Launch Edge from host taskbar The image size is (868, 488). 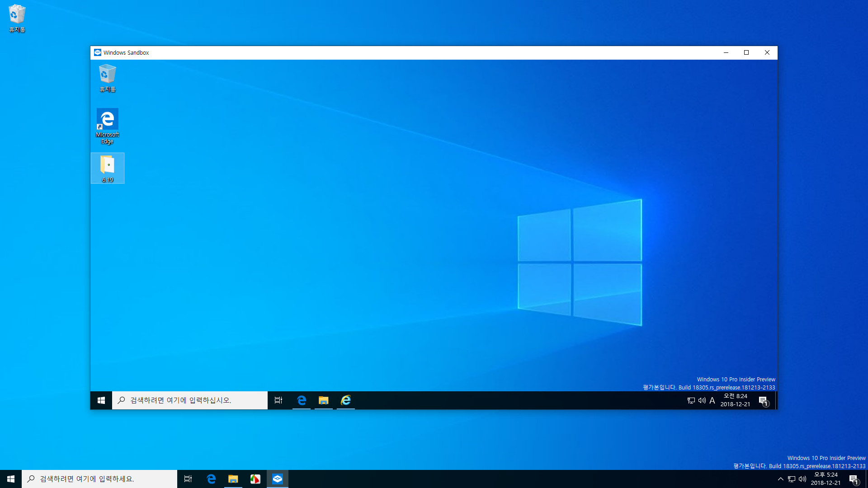tap(211, 479)
